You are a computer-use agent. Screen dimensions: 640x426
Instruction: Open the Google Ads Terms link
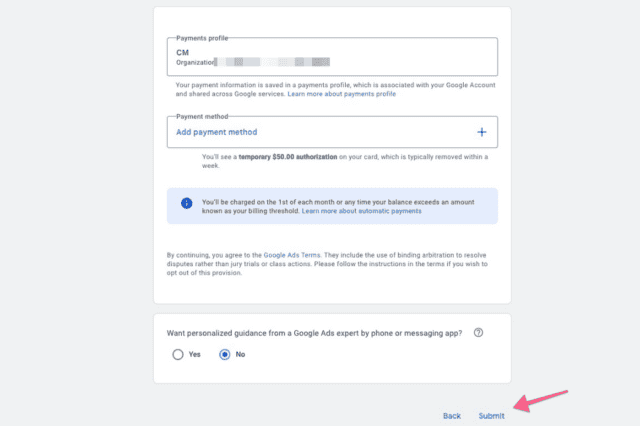292,255
